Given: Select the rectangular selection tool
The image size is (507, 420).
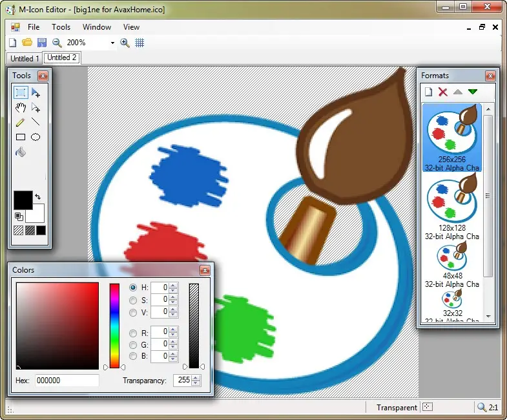Looking at the screenshot, I should pos(21,93).
